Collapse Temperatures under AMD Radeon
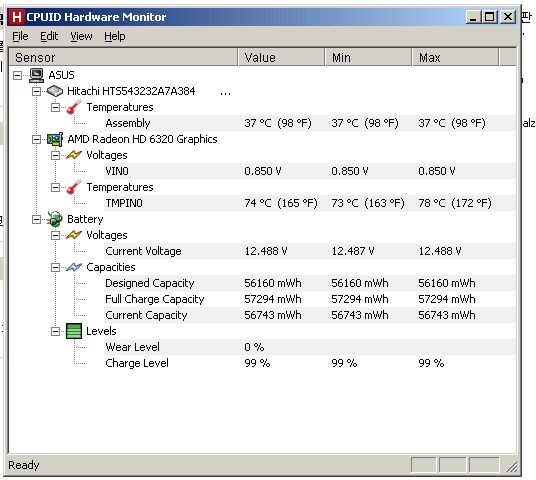Image resolution: width=536 pixels, height=480 pixels. click(x=55, y=187)
